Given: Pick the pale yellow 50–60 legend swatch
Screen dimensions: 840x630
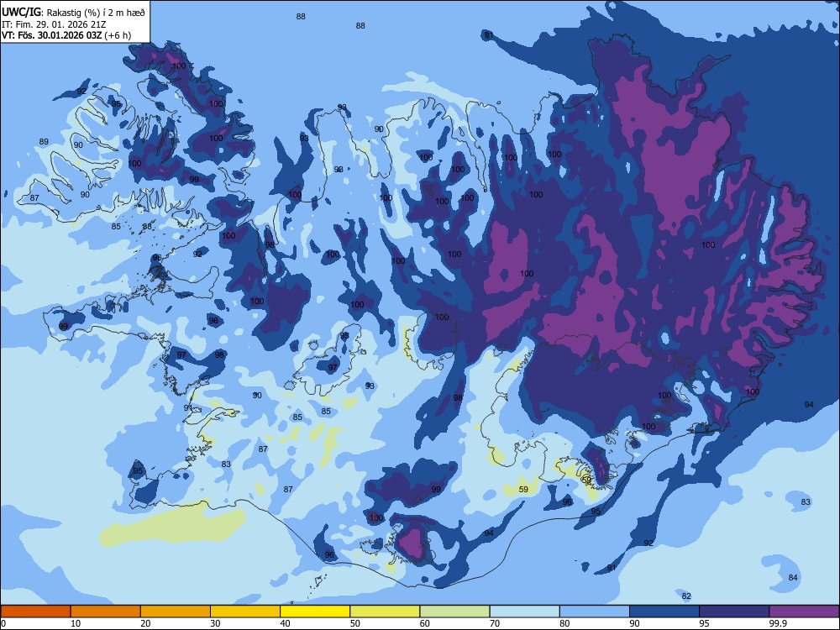Looking at the screenshot, I should (385, 612).
